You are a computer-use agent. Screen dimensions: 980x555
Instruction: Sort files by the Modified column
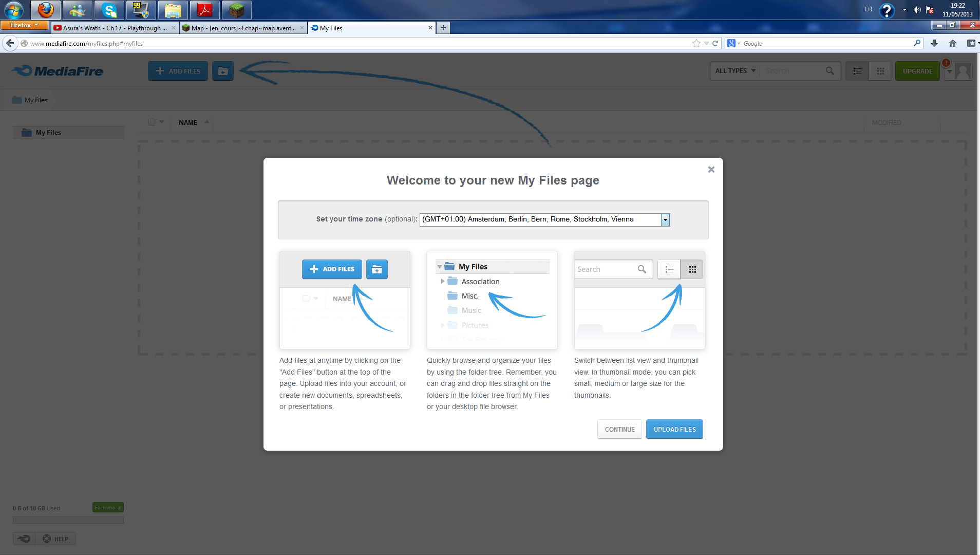887,122
